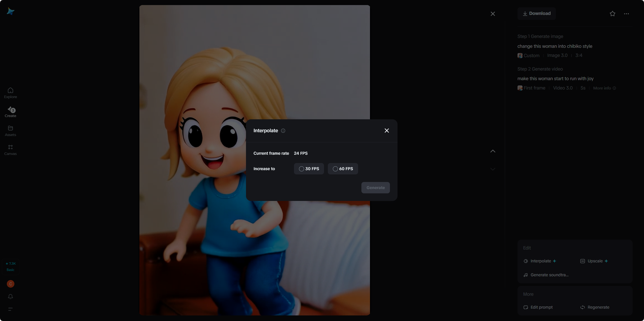Open notifications bell
Image resolution: width=644 pixels, height=321 pixels.
pos(10,296)
